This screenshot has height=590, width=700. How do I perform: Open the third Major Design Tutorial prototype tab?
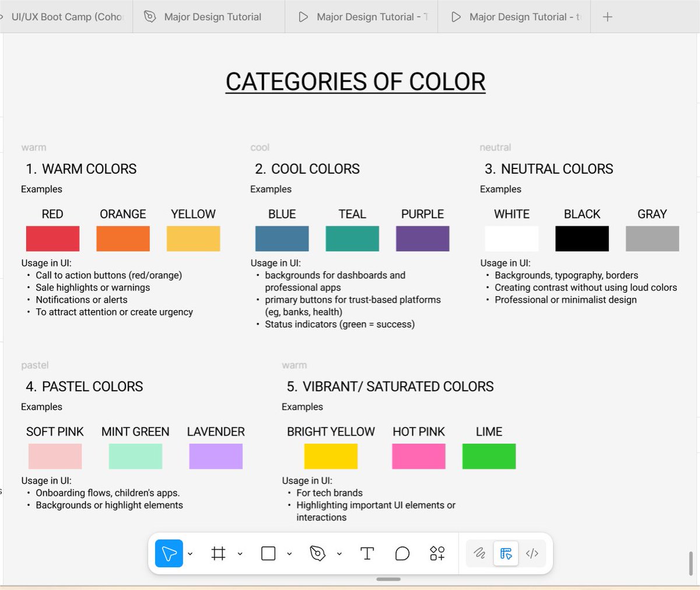click(x=514, y=17)
